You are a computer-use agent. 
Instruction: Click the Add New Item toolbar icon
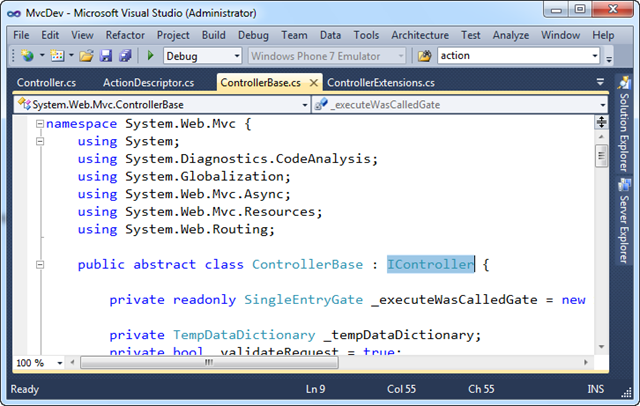[57, 55]
